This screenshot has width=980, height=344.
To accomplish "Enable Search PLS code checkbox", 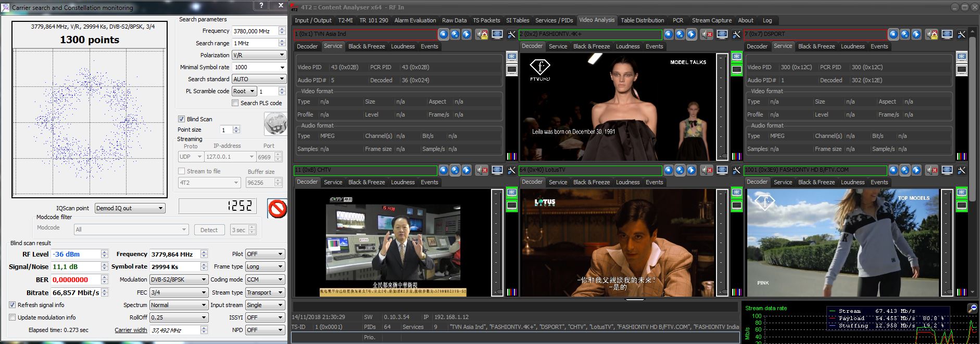I will (x=235, y=103).
